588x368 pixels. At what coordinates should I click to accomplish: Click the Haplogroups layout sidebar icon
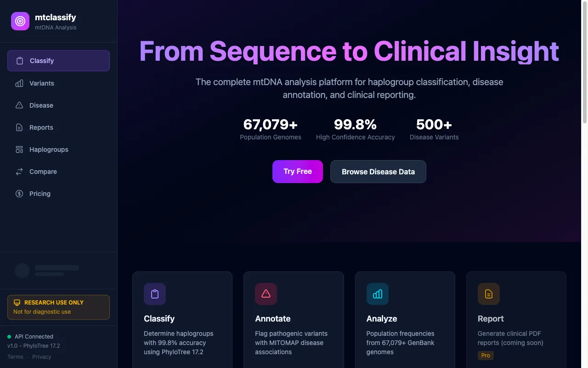[19, 149]
